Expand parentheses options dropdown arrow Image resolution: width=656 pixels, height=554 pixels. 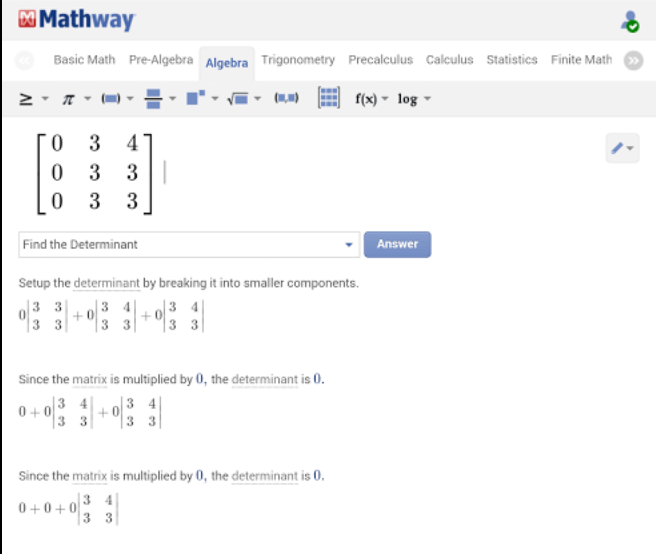click(x=130, y=99)
